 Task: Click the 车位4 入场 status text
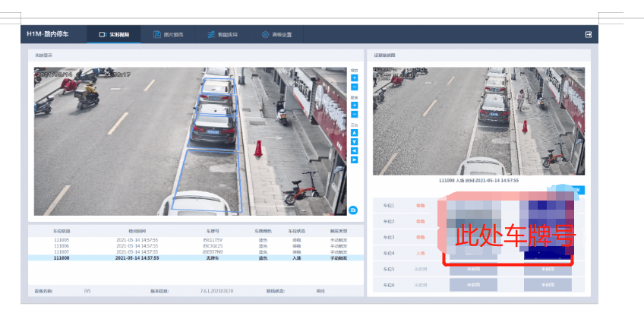[x=420, y=253]
